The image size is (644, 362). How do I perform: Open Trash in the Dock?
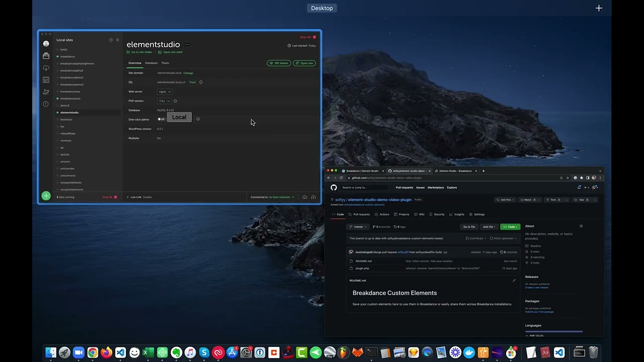pyautogui.click(x=593, y=352)
